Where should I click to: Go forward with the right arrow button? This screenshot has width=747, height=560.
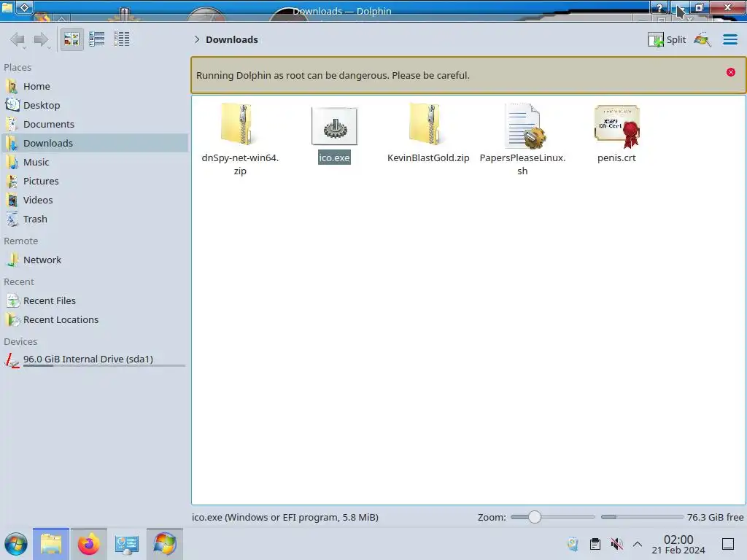[x=42, y=39]
